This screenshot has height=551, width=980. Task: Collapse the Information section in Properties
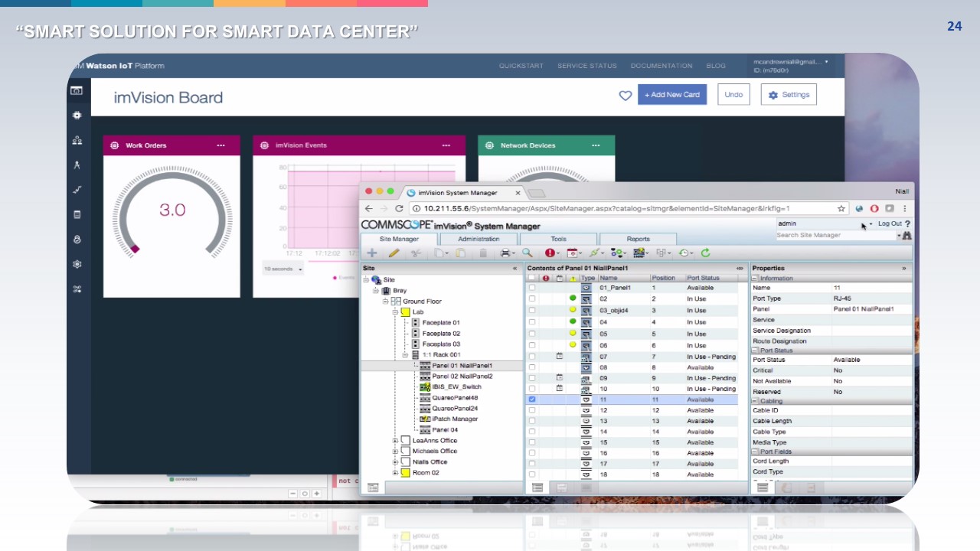pos(755,279)
